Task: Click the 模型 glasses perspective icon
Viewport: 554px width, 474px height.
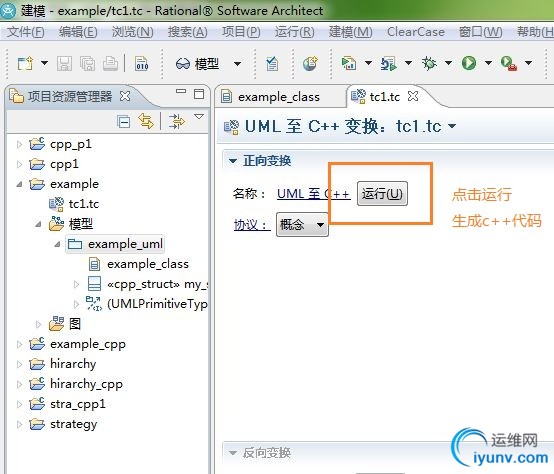Action: pyautogui.click(x=183, y=64)
